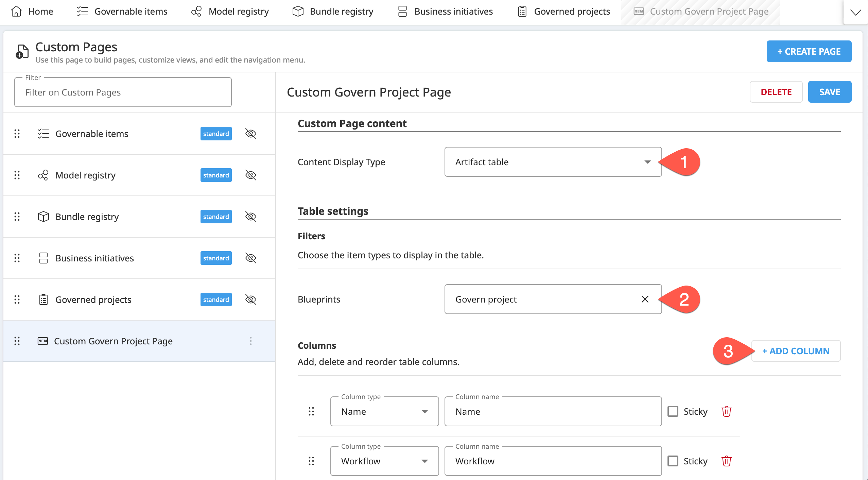Toggle visibility for Bundle registry row
This screenshot has width=868, height=480.
[251, 216]
